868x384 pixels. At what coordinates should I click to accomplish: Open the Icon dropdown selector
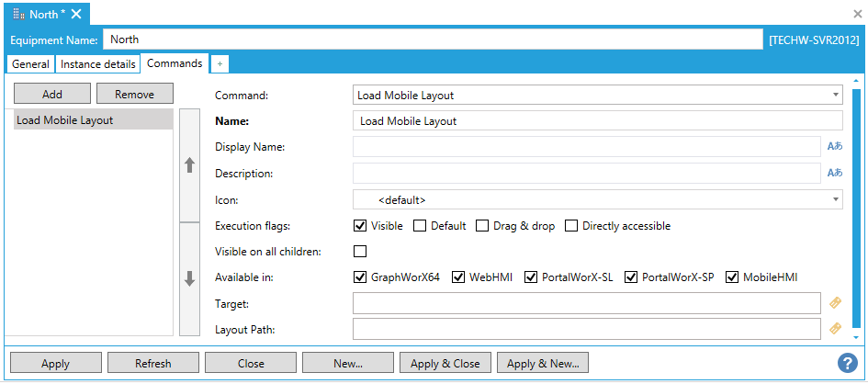[835, 199]
